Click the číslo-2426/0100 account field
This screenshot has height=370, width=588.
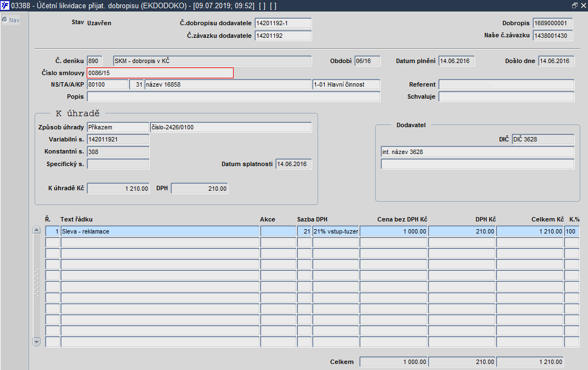coord(230,127)
